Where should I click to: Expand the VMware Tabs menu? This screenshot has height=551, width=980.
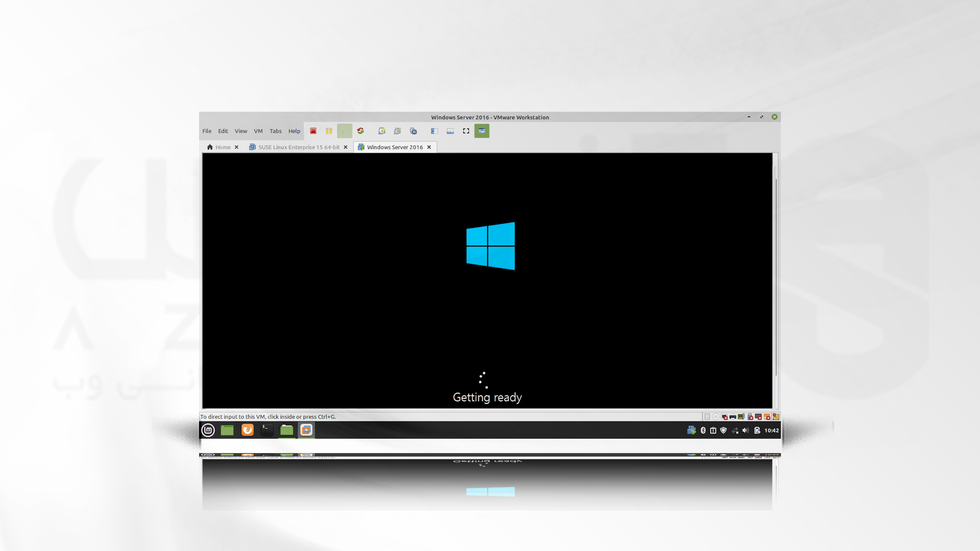(275, 131)
